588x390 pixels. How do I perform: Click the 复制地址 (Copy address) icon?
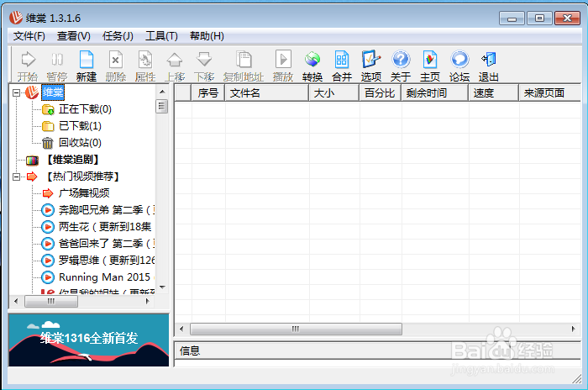244,66
